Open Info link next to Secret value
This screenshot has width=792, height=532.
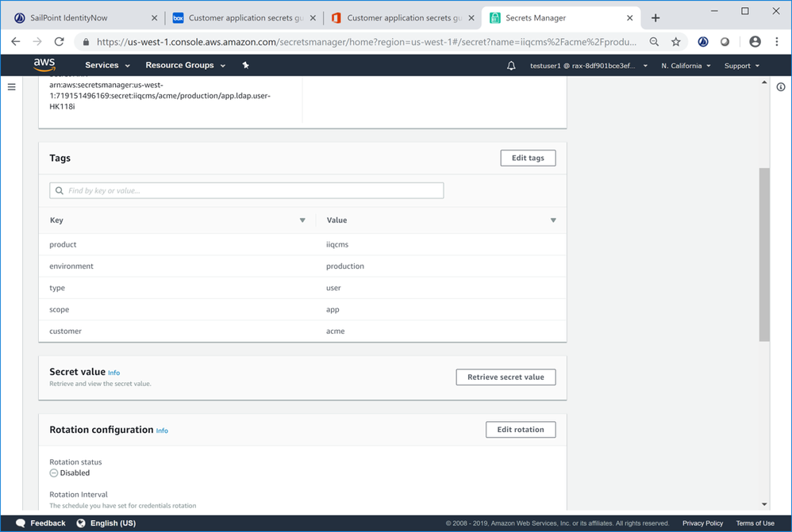[x=114, y=373]
